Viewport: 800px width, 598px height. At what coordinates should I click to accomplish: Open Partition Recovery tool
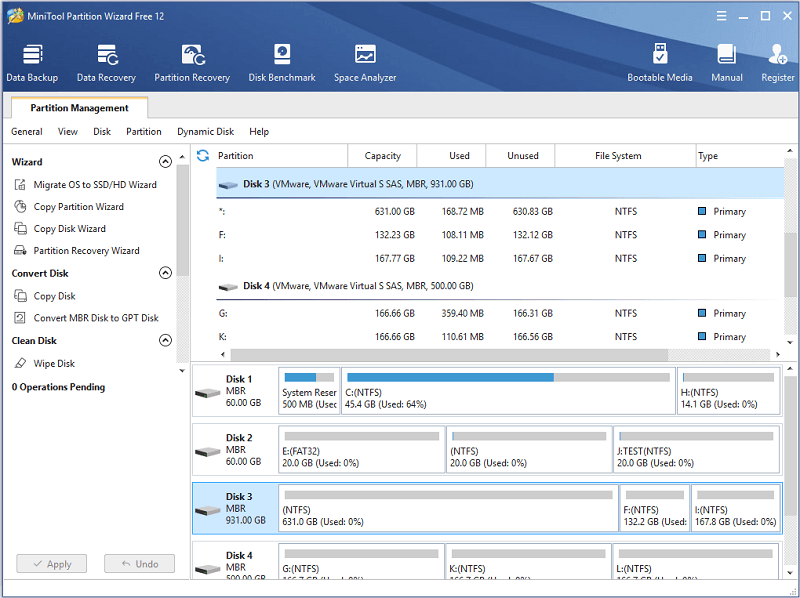pyautogui.click(x=192, y=63)
